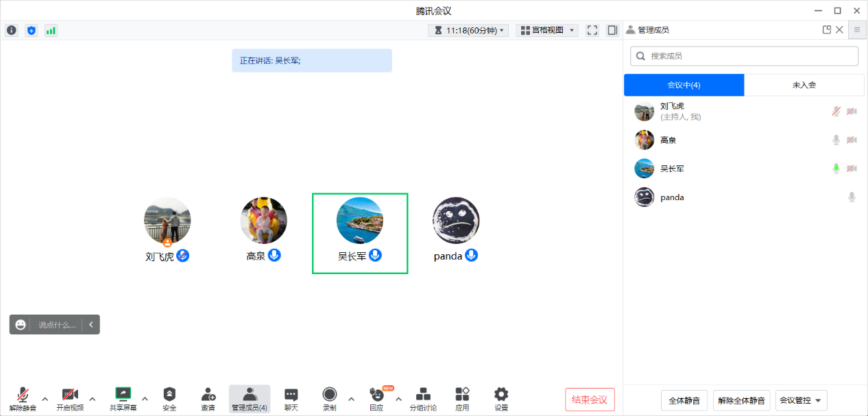
Task: Open 回应 reactions
Action: click(x=376, y=399)
